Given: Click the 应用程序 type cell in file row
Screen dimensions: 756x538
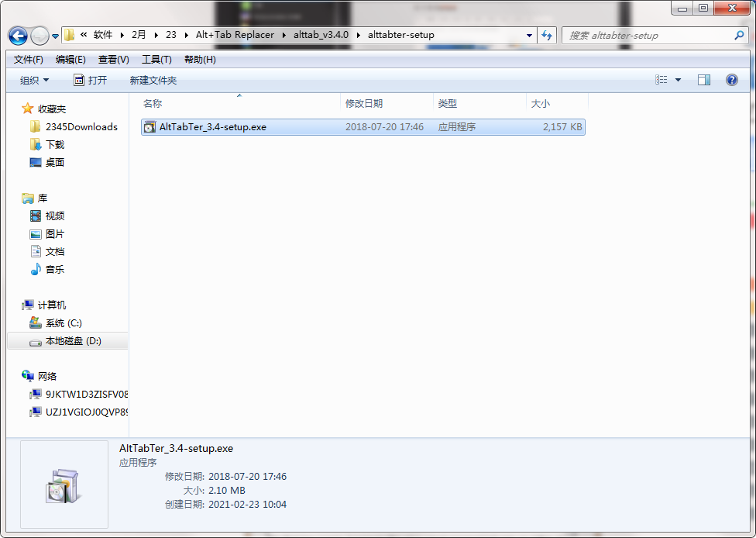Looking at the screenshot, I should pyautogui.click(x=456, y=127).
